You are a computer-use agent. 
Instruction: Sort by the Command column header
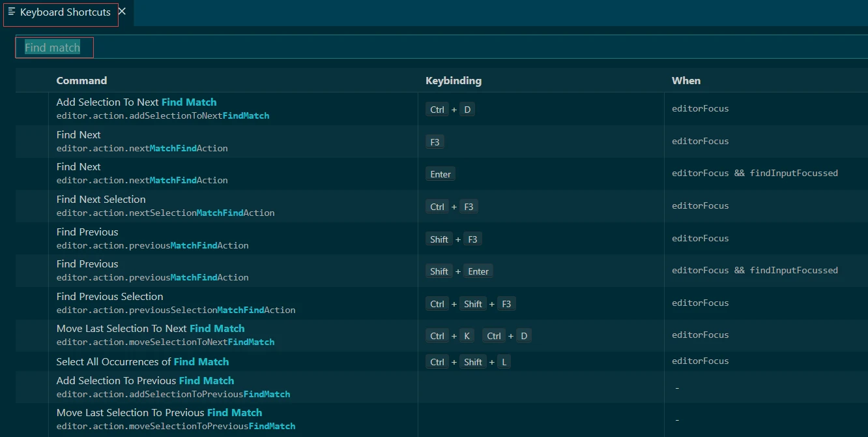[81, 81]
